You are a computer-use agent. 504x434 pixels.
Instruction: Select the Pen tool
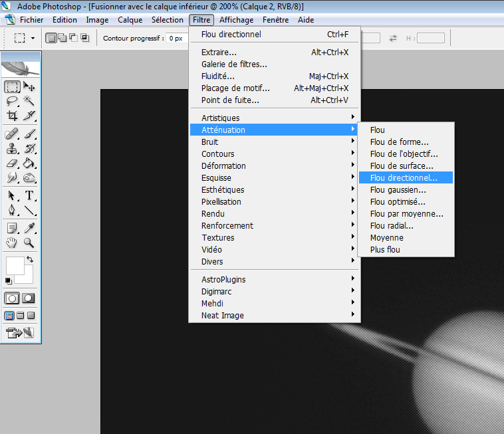pos(12,210)
